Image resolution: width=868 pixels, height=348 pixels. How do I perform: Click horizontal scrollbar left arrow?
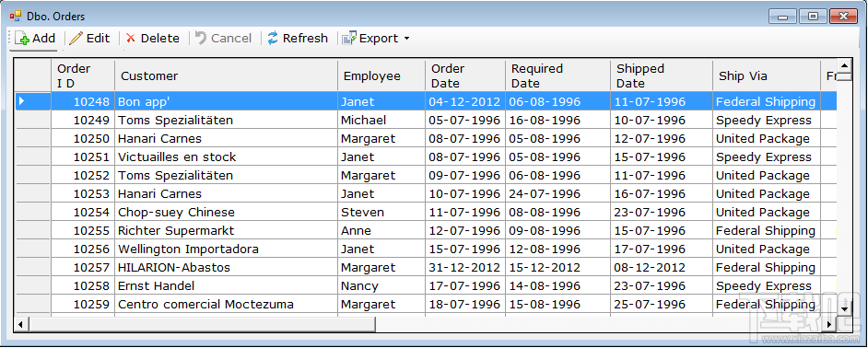click(21, 324)
